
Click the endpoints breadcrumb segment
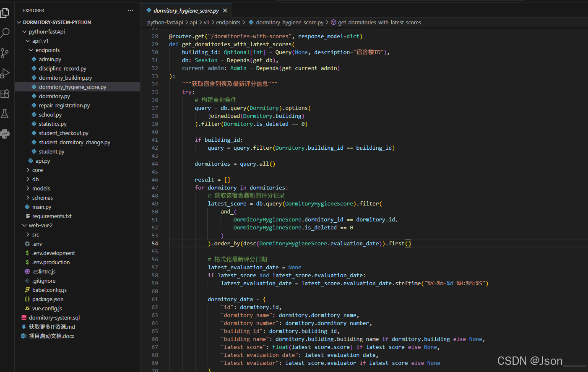click(228, 22)
